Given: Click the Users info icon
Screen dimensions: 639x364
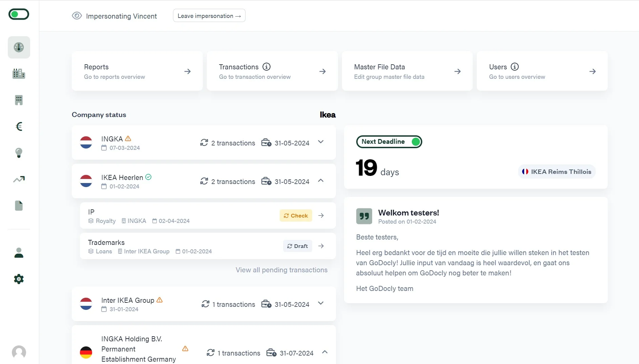Looking at the screenshot, I should [514, 67].
